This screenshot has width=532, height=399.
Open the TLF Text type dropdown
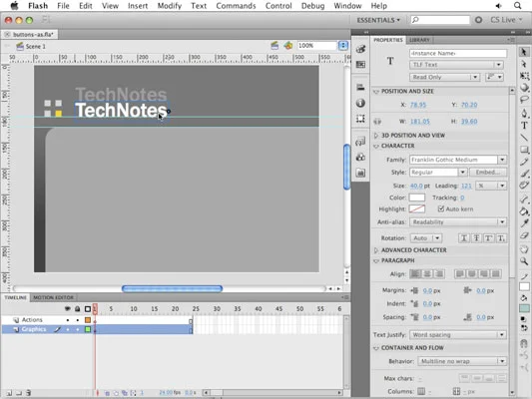[x=456, y=65]
